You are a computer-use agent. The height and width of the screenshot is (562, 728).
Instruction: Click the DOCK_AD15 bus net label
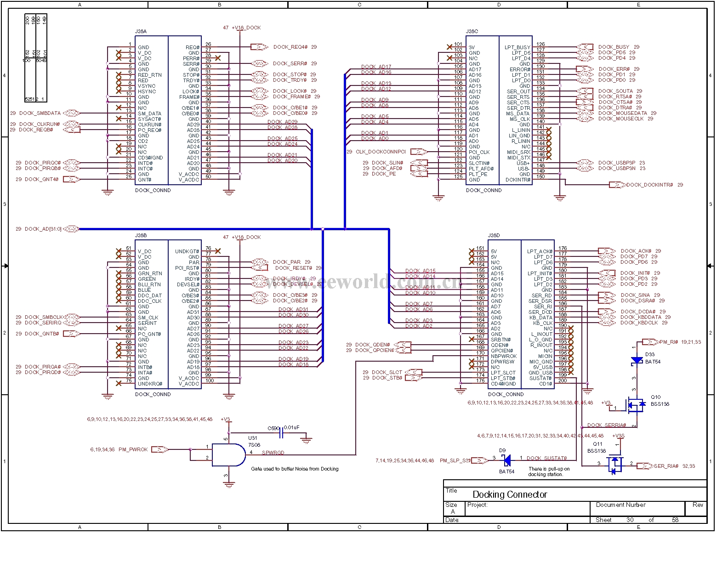coord(420,271)
